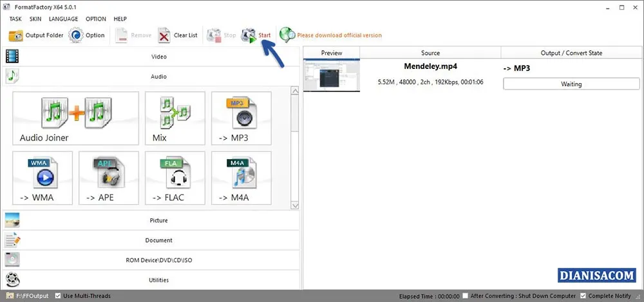Click the audio list scroll down arrow
The height and width of the screenshot is (302, 644).
pos(294,205)
